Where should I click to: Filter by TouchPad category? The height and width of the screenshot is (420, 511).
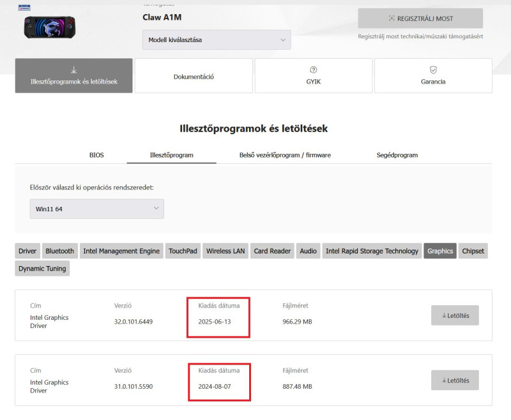coord(183,251)
